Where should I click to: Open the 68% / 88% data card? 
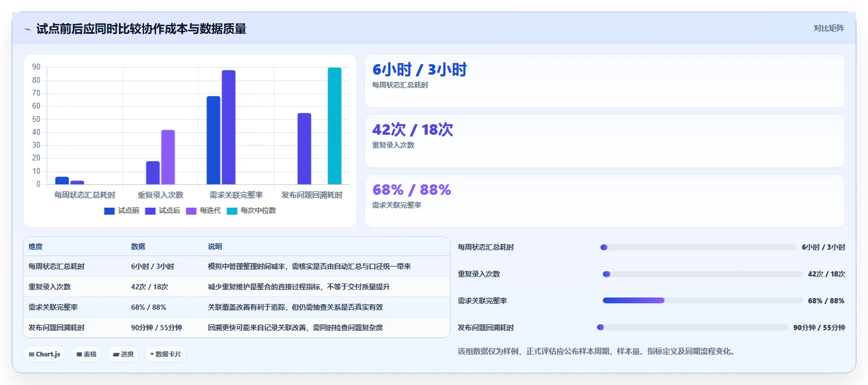coord(605,201)
